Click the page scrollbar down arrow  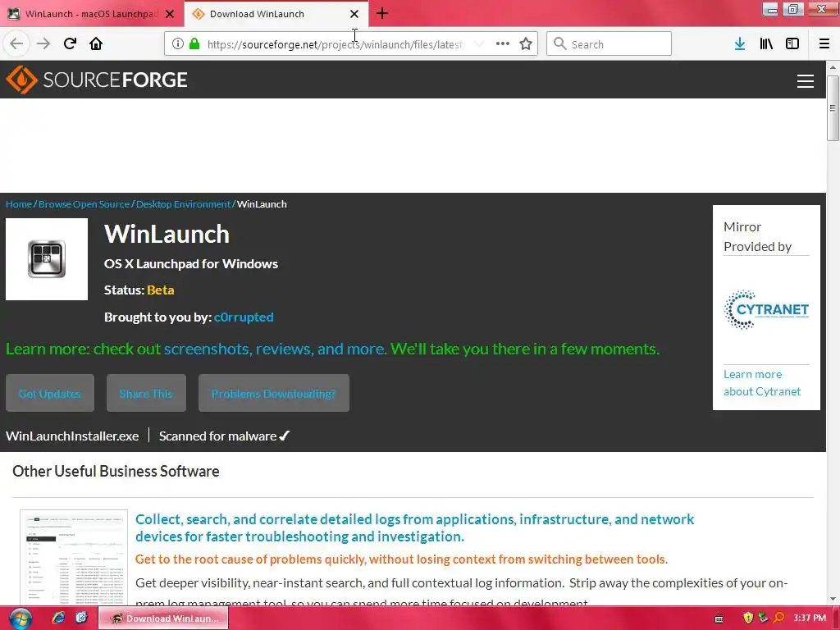[x=833, y=599]
